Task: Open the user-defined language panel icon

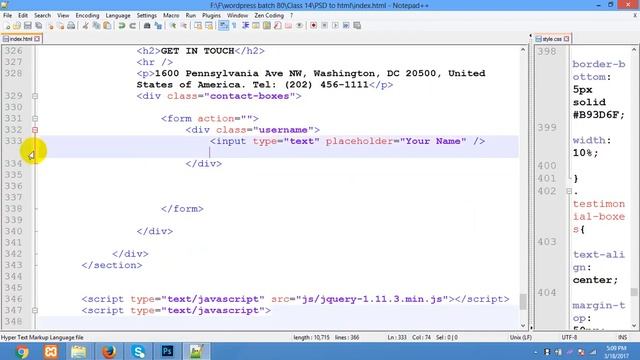Action: point(256,26)
